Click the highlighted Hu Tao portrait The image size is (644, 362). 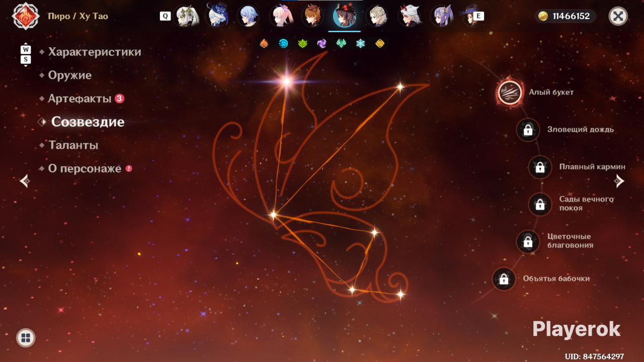point(345,16)
